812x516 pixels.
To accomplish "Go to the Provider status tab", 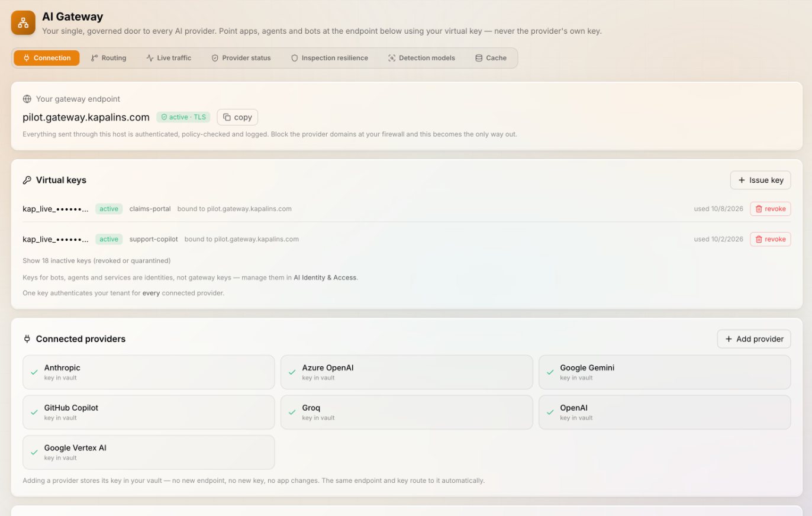I will (x=241, y=58).
